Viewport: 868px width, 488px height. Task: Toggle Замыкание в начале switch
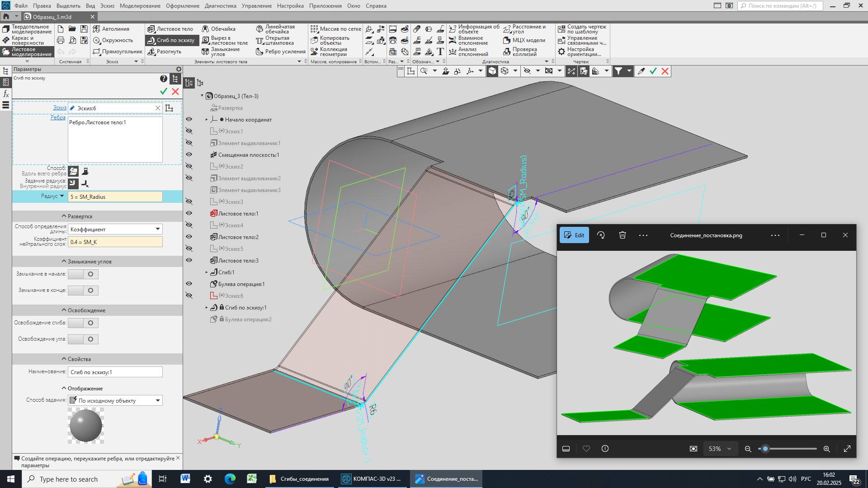[83, 274]
